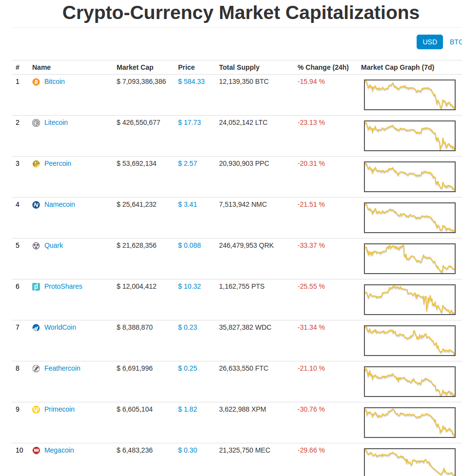This screenshot has height=476, width=462.
Task: Click the WorldCoin logo icon
Action: tap(36, 328)
